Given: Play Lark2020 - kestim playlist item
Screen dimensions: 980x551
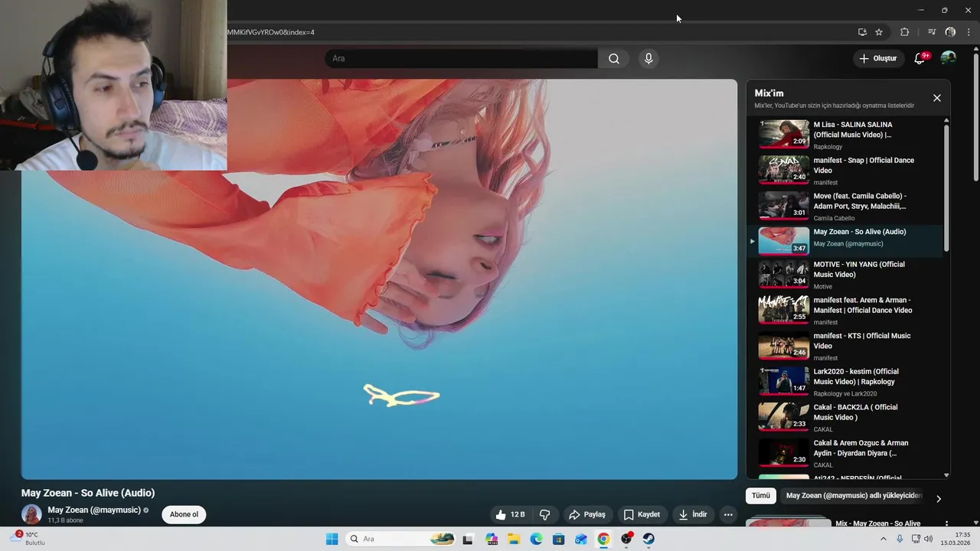Looking at the screenshot, I should point(845,382).
